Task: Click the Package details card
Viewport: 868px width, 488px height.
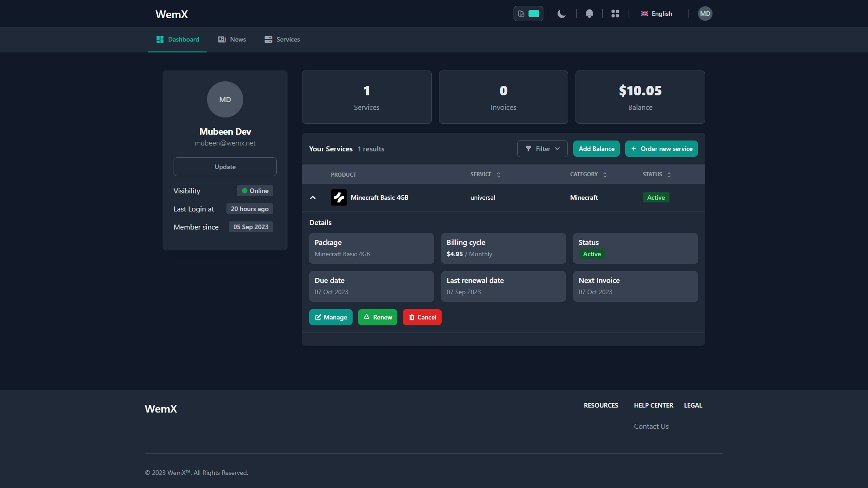Action: pyautogui.click(x=372, y=249)
